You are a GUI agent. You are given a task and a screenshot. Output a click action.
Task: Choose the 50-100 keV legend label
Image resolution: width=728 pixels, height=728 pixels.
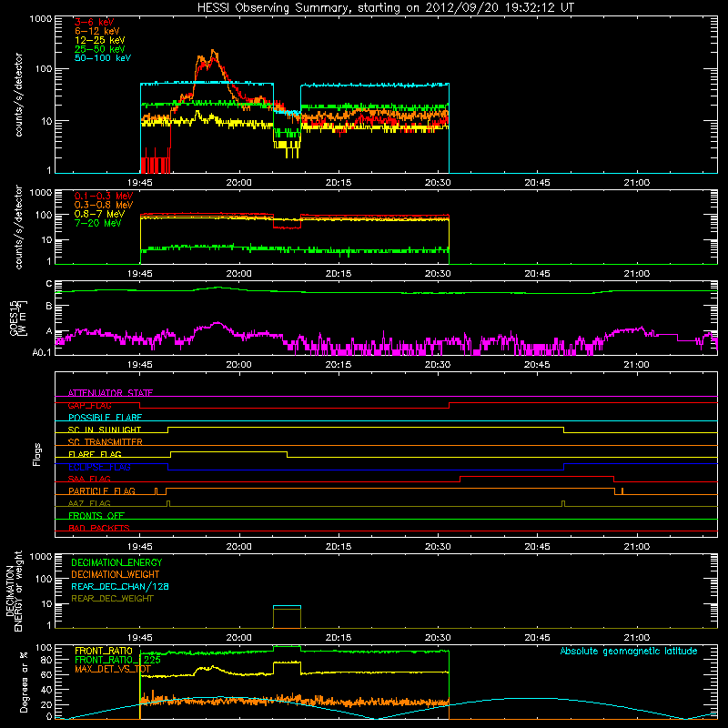[x=103, y=58]
